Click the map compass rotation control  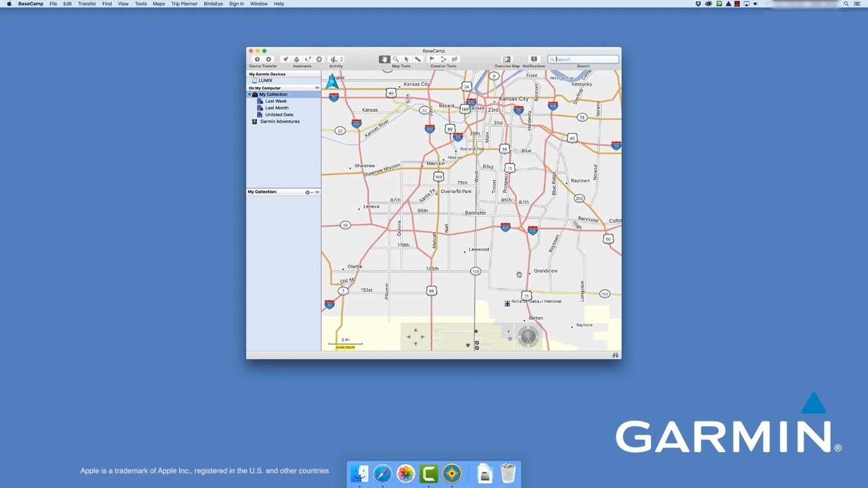pyautogui.click(x=528, y=335)
